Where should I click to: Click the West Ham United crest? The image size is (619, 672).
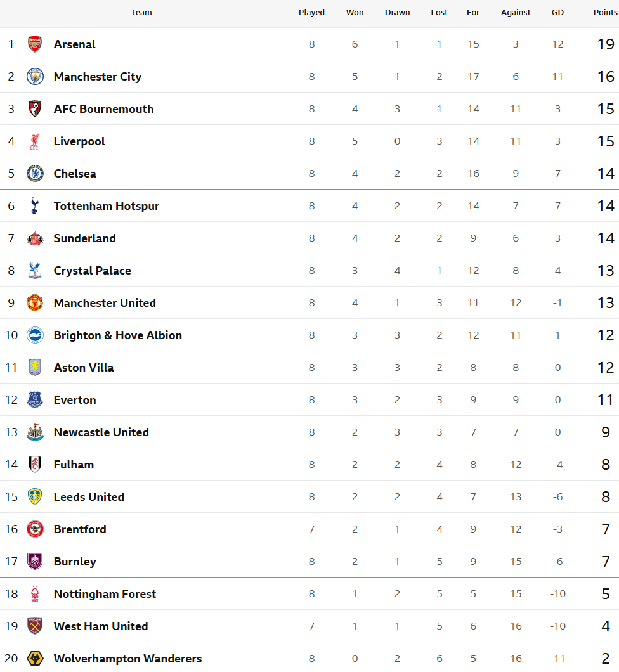point(35,626)
